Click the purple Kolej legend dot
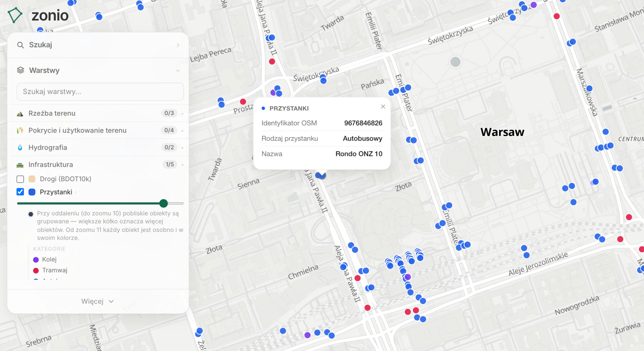 36,260
